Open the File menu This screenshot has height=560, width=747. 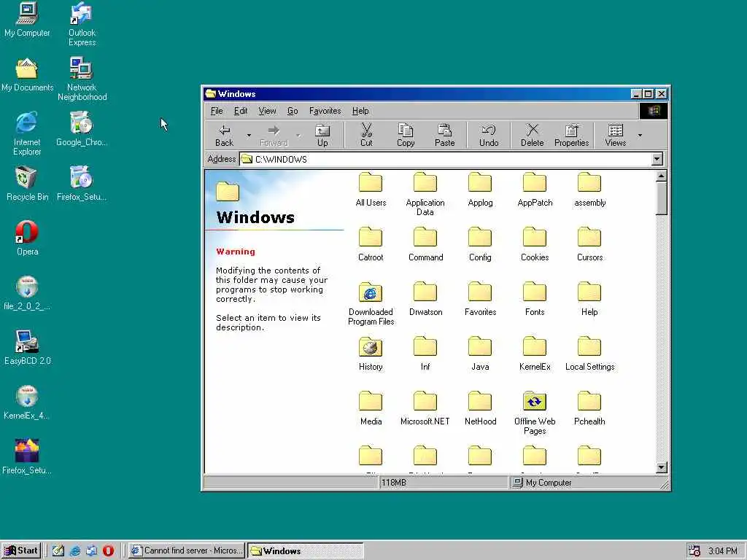click(x=217, y=111)
